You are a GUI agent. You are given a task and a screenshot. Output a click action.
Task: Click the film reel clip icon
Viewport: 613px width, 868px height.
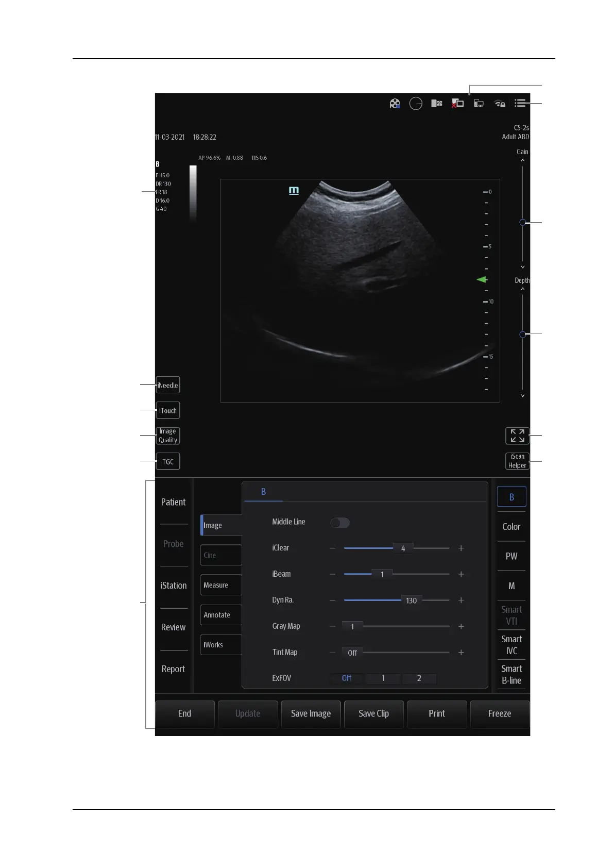(395, 104)
